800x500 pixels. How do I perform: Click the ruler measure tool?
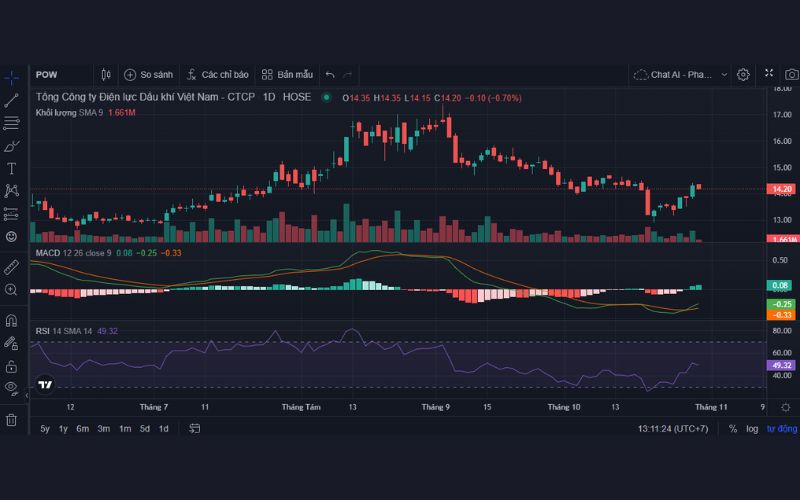[12, 267]
